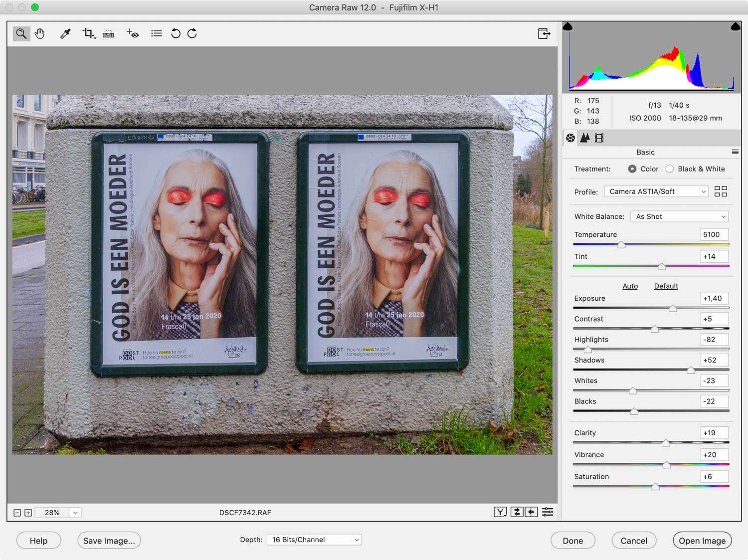This screenshot has width=748, height=560.
Task: Switch to the Camera Calibration tab
Action: point(599,138)
